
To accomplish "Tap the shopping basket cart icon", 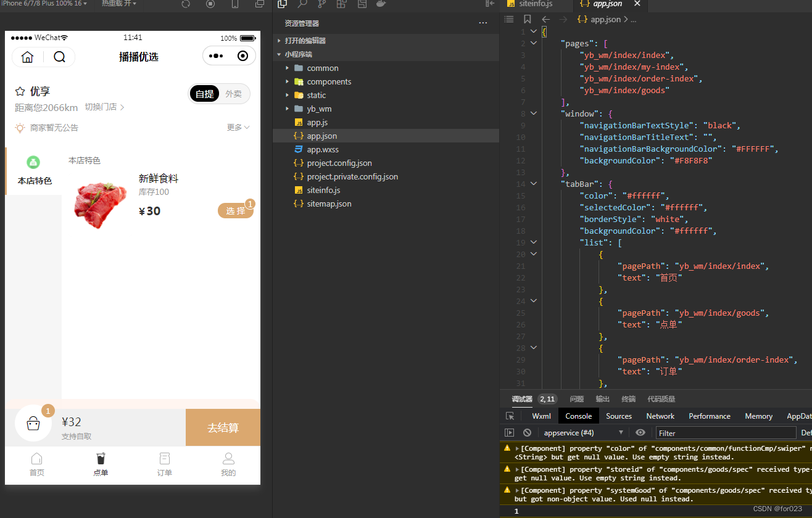I will (x=33, y=424).
